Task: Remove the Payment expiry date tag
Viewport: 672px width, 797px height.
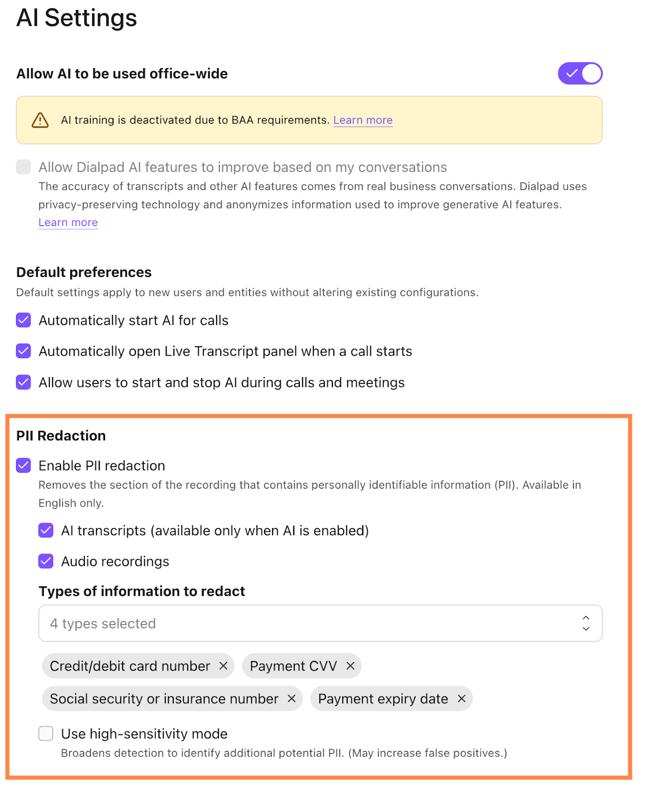Action: tap(461, 698)
